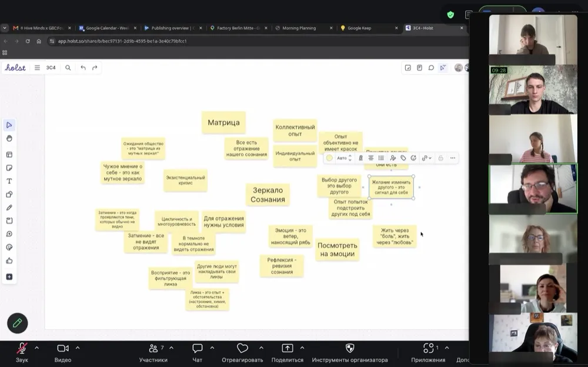Switch to the Google Keep tab

(369, 28)
